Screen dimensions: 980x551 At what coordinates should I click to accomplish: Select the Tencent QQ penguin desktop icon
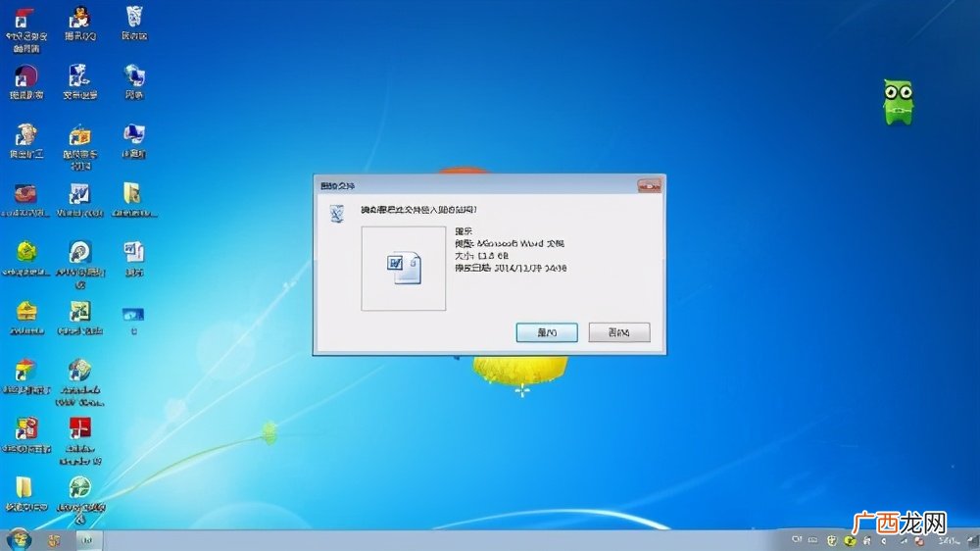pyautogui.click(x=80, y=24)
